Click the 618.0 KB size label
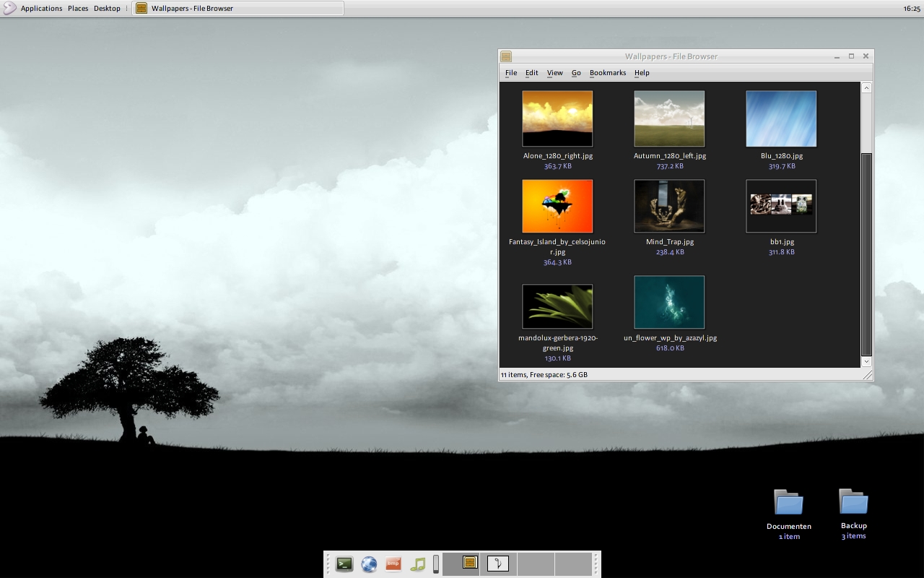 (670, 348)
